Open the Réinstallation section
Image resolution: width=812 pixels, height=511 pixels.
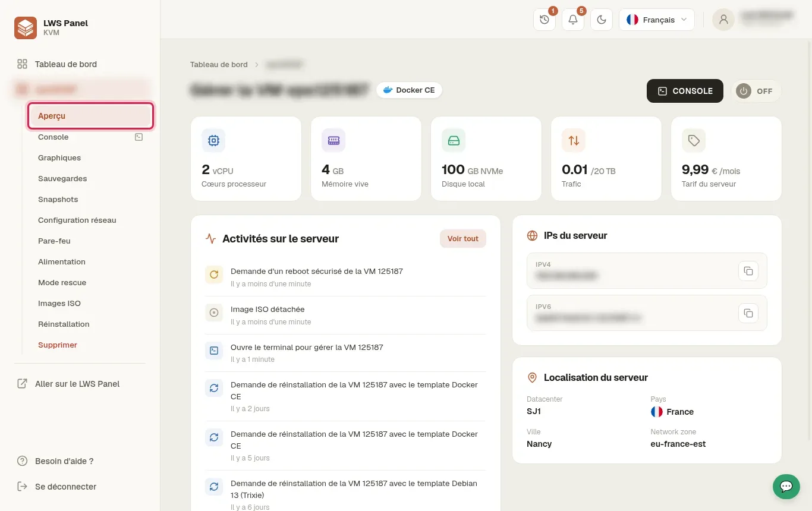(x=64, y=324)
